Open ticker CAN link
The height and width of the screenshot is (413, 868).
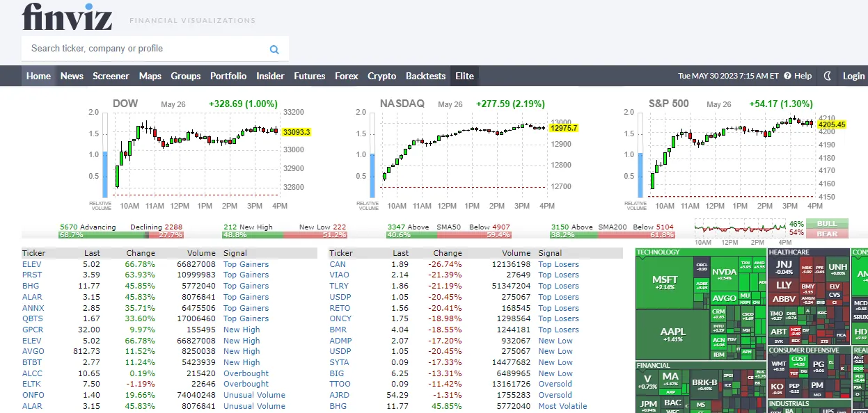[x=338, y=265]
